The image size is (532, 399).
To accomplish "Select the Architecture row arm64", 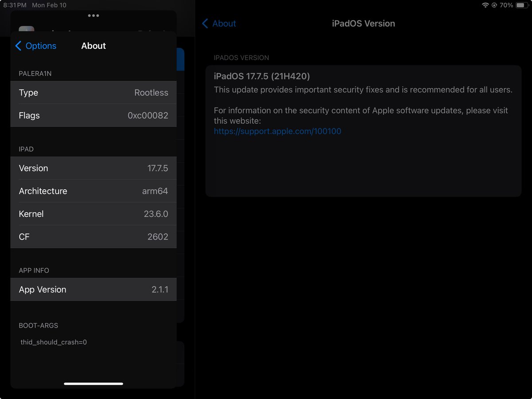I will tap(94, 191).
